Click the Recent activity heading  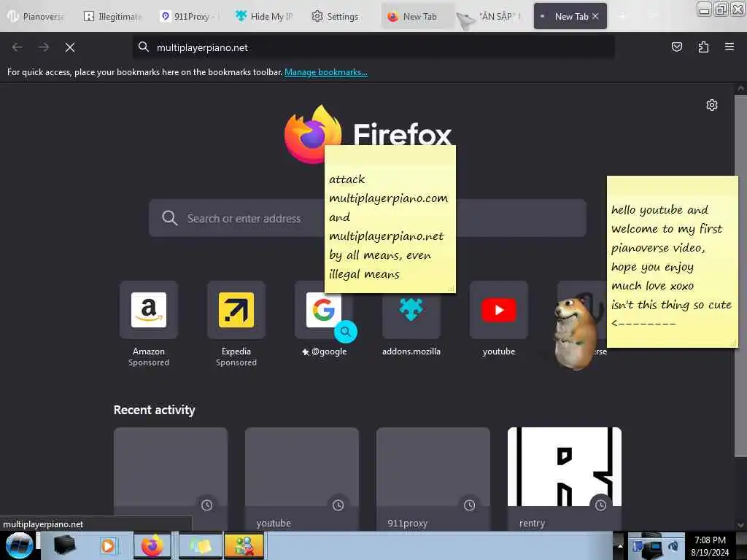coord(155,410)
